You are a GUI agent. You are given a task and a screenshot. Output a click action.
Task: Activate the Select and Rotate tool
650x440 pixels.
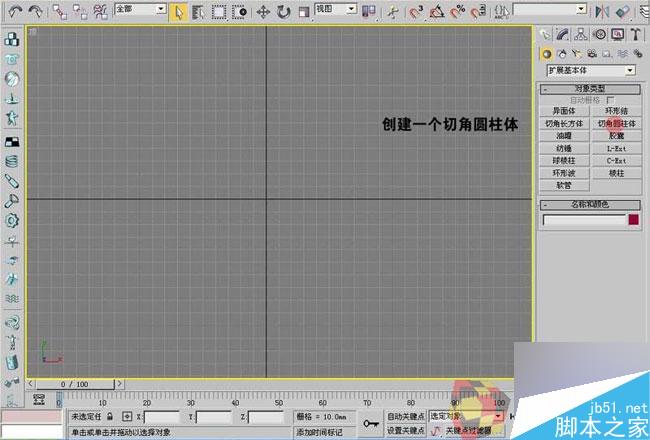284,12
